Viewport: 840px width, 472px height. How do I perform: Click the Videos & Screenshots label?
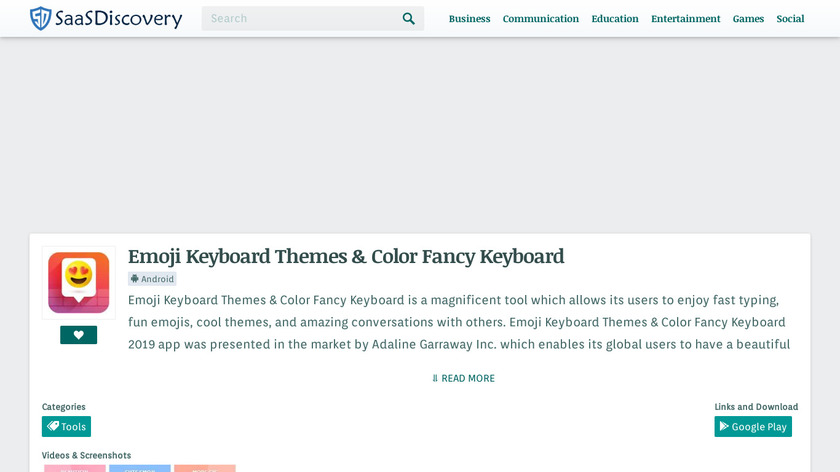coord(86,455)
